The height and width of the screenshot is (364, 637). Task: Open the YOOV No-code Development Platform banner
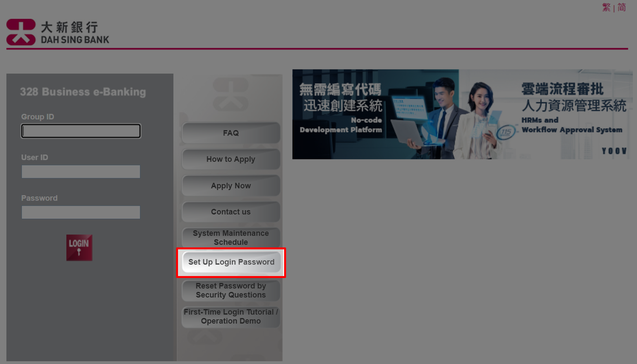click(463, 114)
